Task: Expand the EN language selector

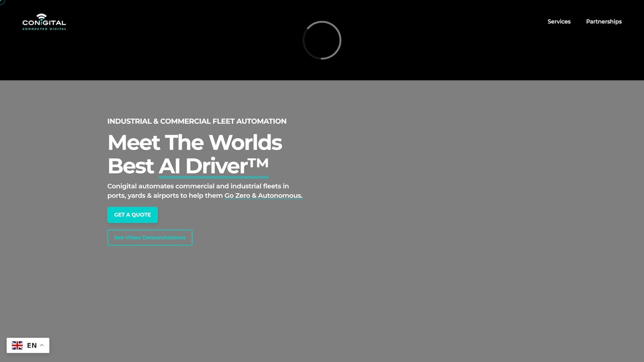Action: pyautogui.click(x=28, y=345)
